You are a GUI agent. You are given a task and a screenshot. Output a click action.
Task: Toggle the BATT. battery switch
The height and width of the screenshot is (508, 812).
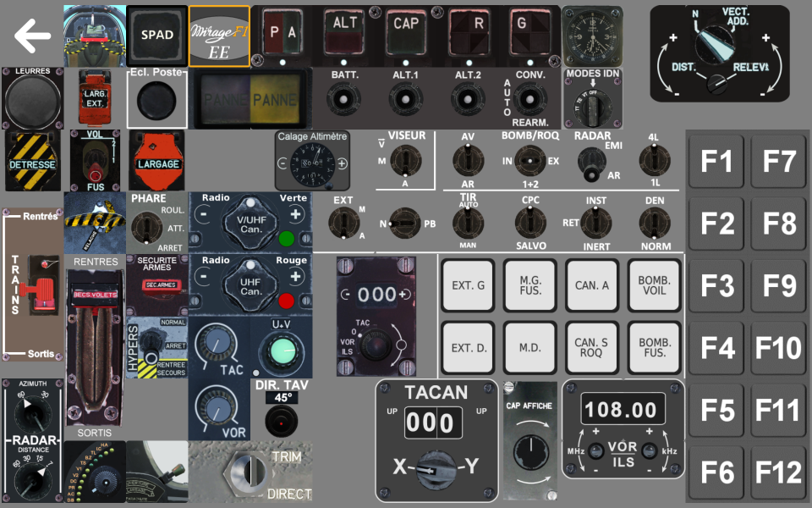343,97
